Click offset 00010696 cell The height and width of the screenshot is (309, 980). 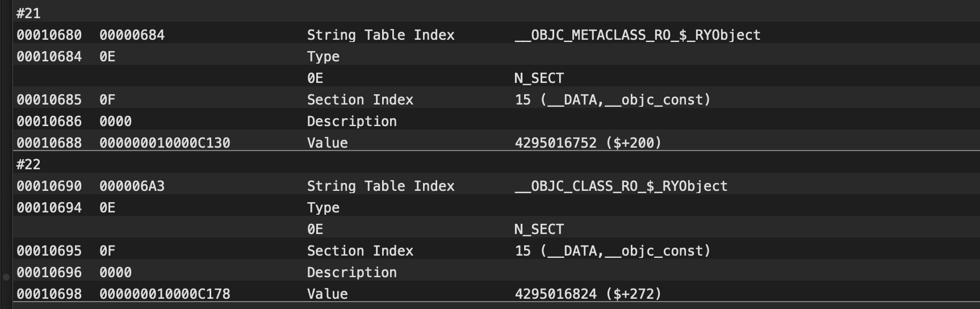pos(49,273)
